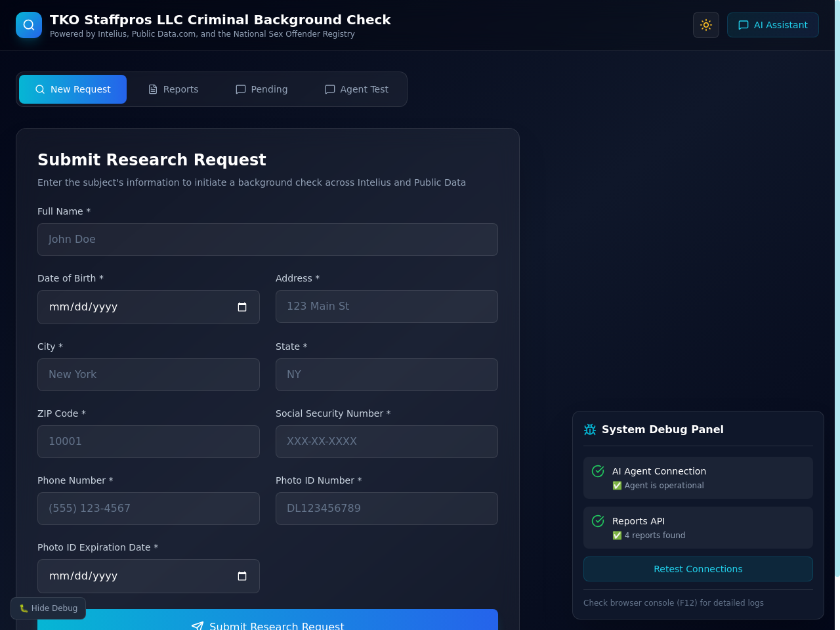Switch to the Reports tab
Image resolution: width=840 pixels, height=630 pixels.
pyautogui.click(x=173, y=89)
